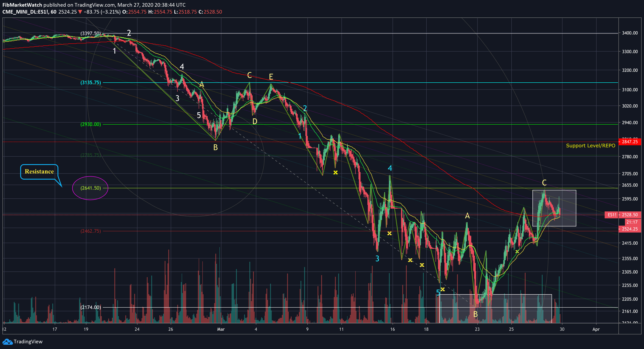
Task: Click the 3020.00 price axis label
Action: coord(630,106)
